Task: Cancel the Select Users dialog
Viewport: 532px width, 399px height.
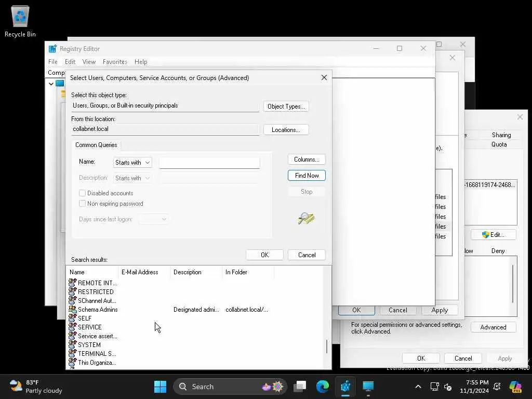Action: [307, 255]
